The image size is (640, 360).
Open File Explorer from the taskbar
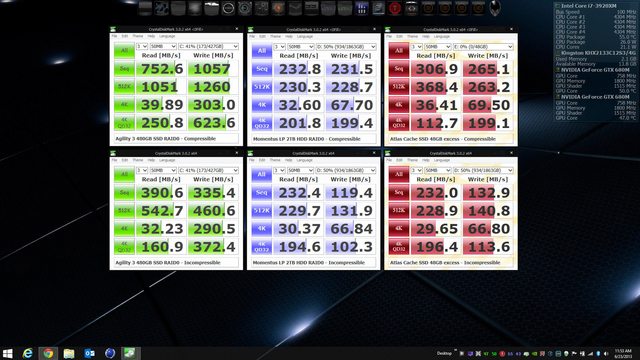point(69,353)
